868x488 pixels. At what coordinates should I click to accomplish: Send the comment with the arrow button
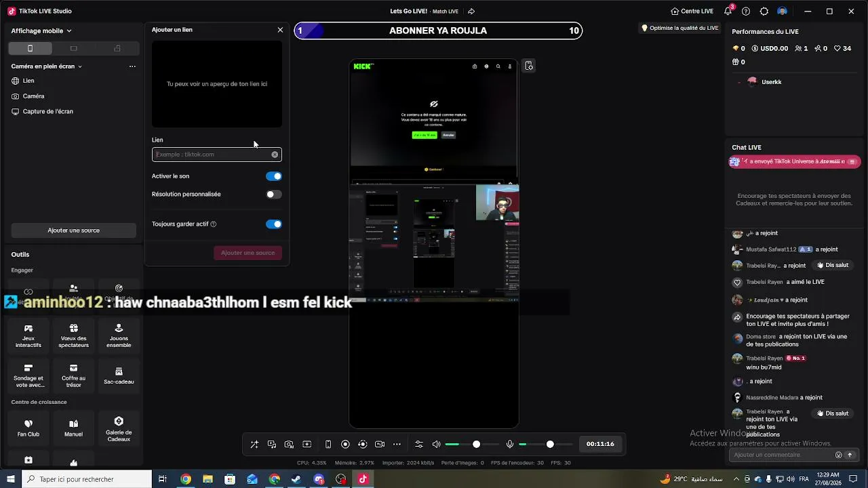coord(850,455)
